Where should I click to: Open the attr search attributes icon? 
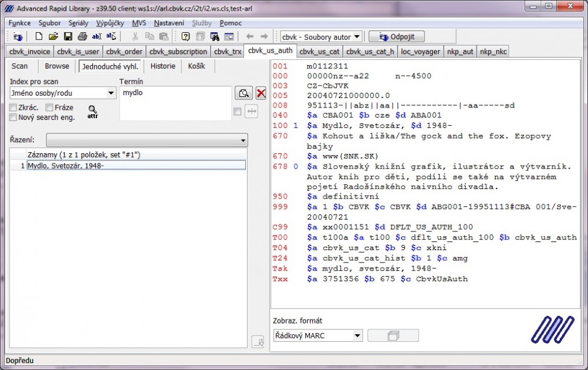92,111
